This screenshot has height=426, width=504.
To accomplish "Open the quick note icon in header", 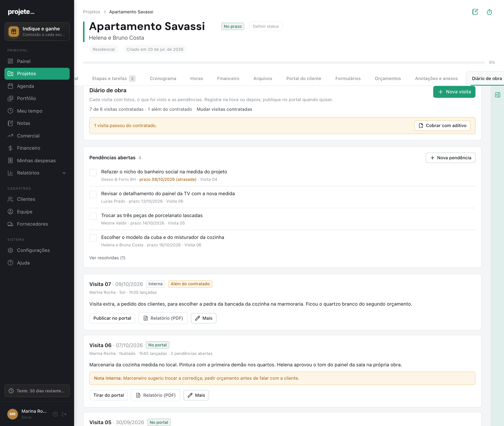I will 475,12.
